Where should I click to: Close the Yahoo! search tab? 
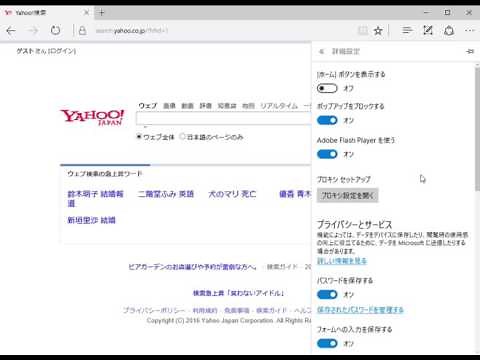pyautogui.click(x=86, y=13)
